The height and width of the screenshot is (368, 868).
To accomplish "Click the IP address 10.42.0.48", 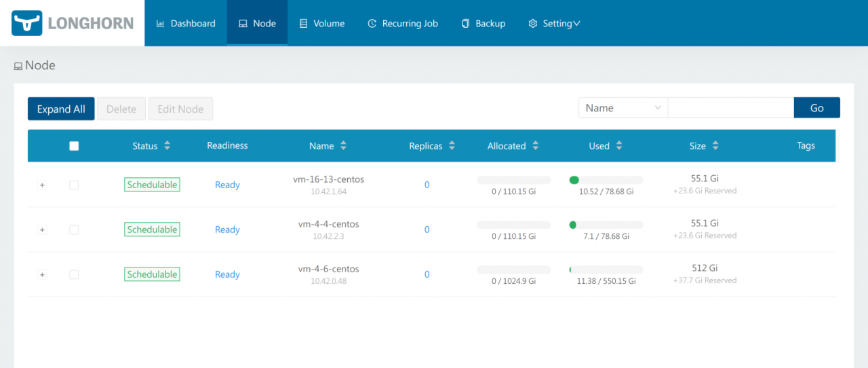I will [328, 281].
